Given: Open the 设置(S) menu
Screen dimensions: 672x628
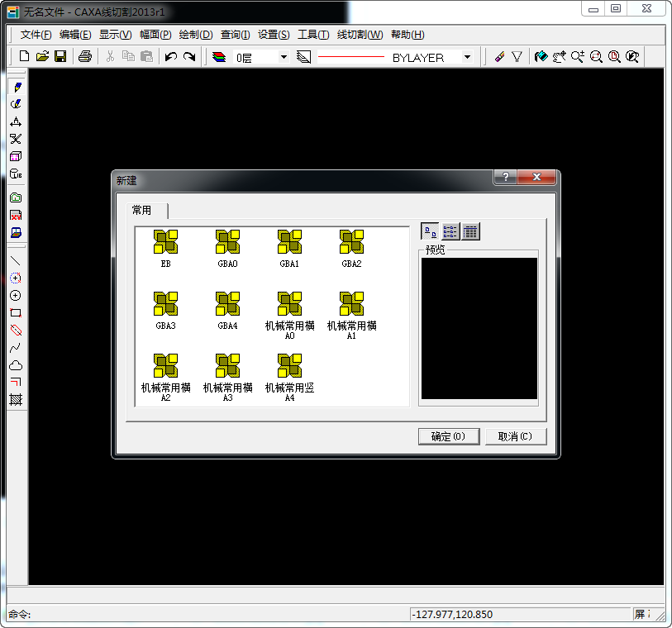Looking at the screenshot, I should tap(274, 35).
